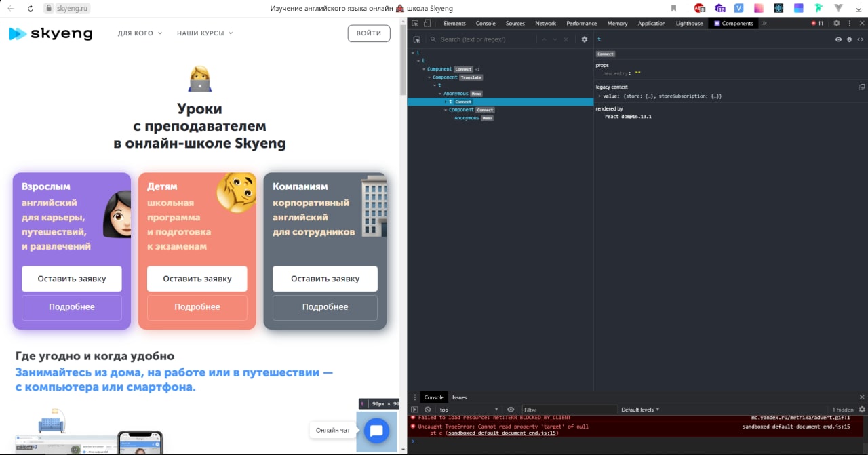868x455 pixels.
Task: Open console context selector top
Action: tap(469, 410)
